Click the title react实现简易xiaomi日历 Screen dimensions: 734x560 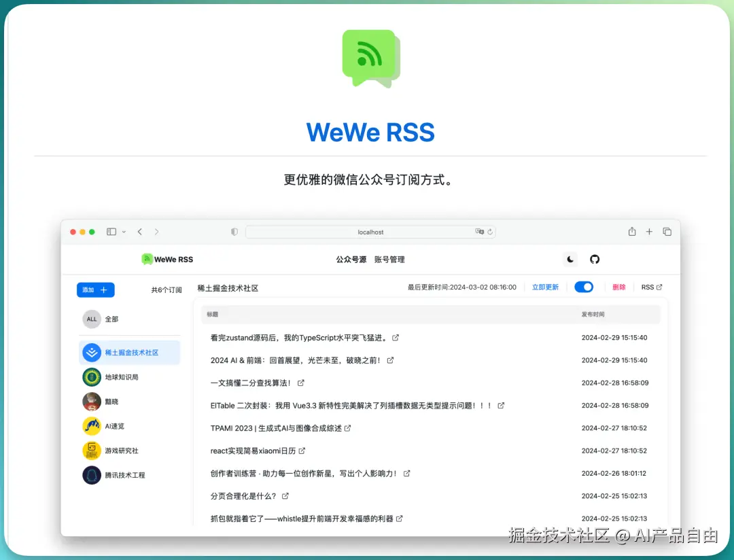click(254, 451)
